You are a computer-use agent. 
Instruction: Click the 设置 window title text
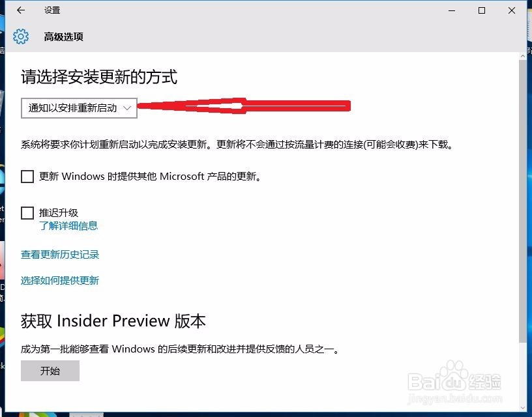52,10
